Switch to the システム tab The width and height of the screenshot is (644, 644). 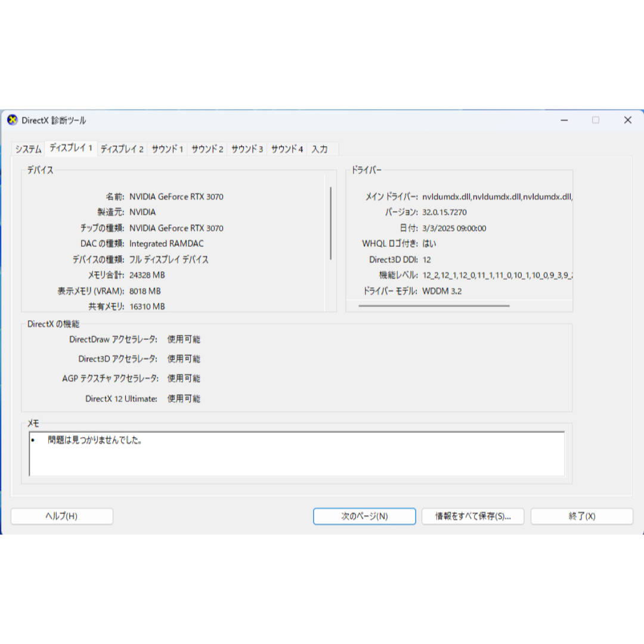(x=29, y=149)
